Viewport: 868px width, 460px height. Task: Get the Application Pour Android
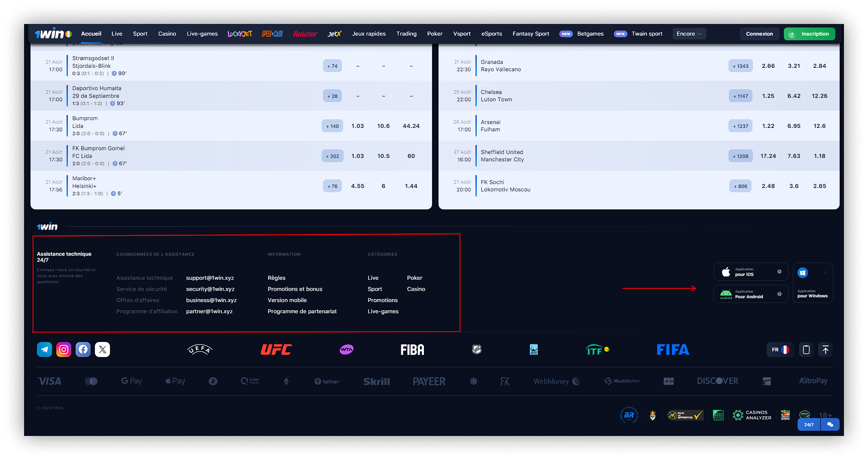(x=750, y=294)
